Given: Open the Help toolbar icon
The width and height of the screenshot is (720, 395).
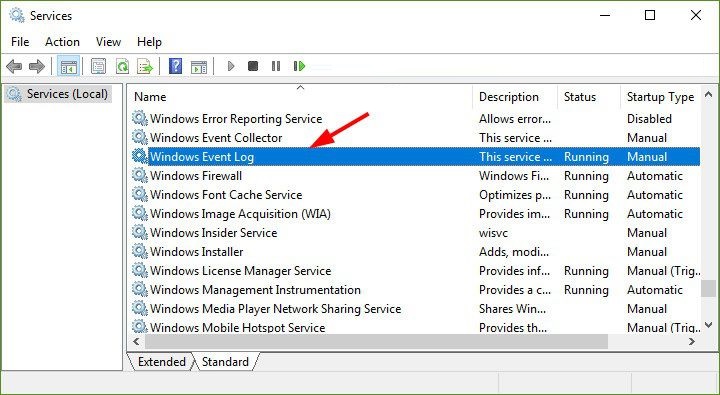Looking at the screenshot, I should (x=175, y=67).
